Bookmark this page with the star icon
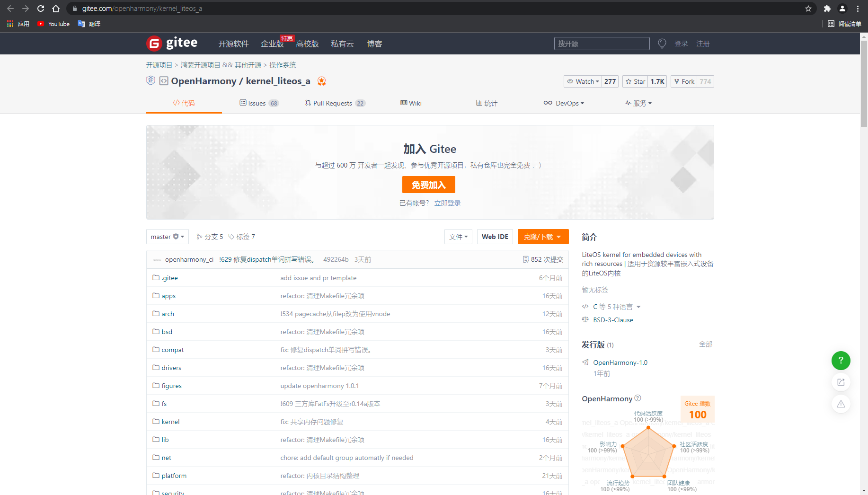This screenshot has width=868, height=495. coord(808,9)
